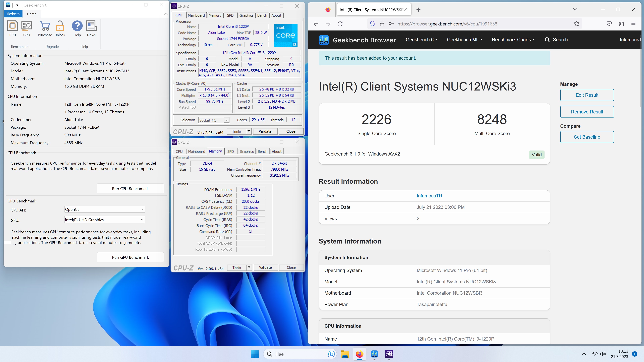The width and height of the screenshot is (644, 362).
Task: Open the Save to Pocket icon
Action: (609, 24)
